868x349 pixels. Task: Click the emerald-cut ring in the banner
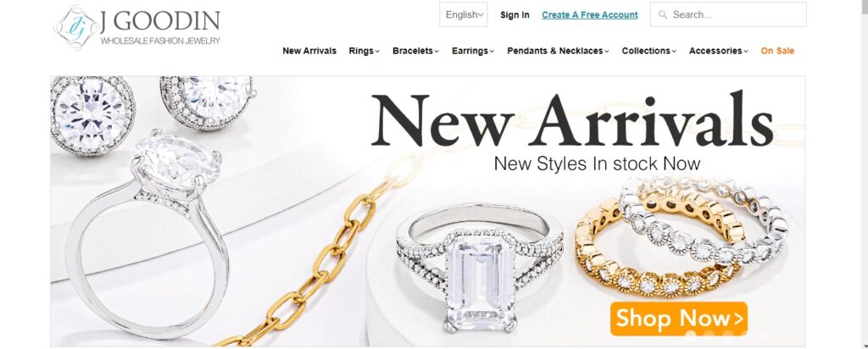481,269
